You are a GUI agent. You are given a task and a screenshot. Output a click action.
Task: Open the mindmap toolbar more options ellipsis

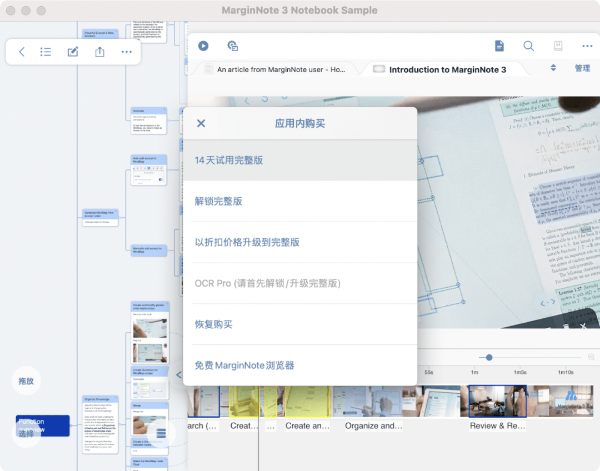click(x=127, y=52)
